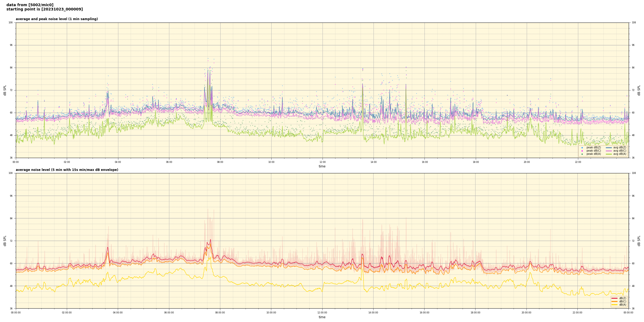Click the 'average and peak noise level' chart title
The width and height of the screenshot is (644, 322).
[x=57, y=19]
